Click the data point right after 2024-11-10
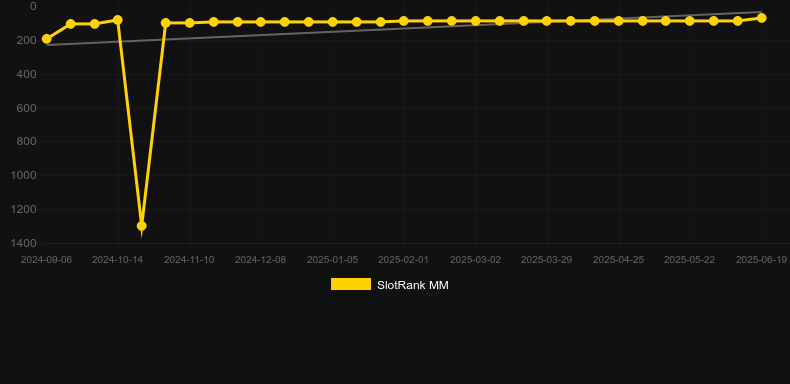Viewport: 790px width, 384px height. [x=214, y=22]
